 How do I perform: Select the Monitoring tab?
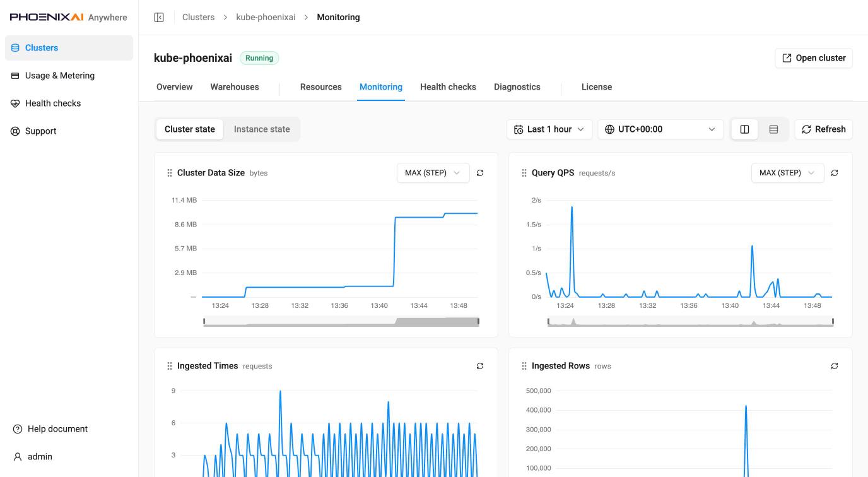click(381, 87)
